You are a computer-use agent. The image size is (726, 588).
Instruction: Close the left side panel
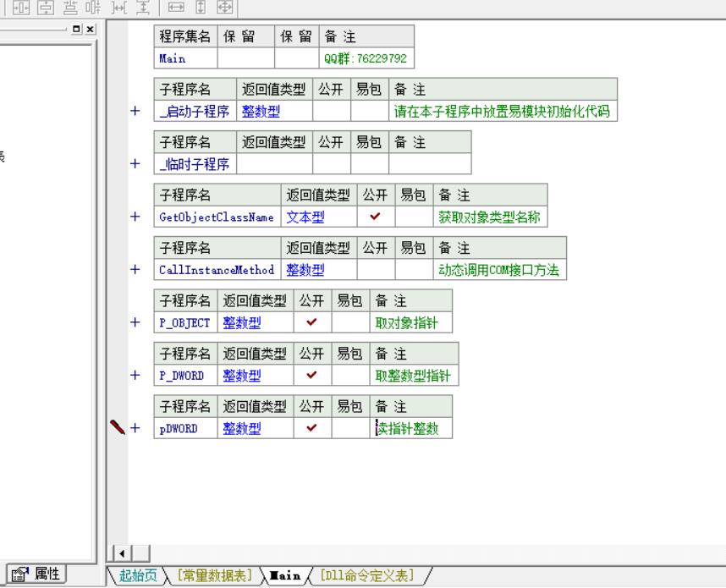pyautogui.click(x=91, y=29)
